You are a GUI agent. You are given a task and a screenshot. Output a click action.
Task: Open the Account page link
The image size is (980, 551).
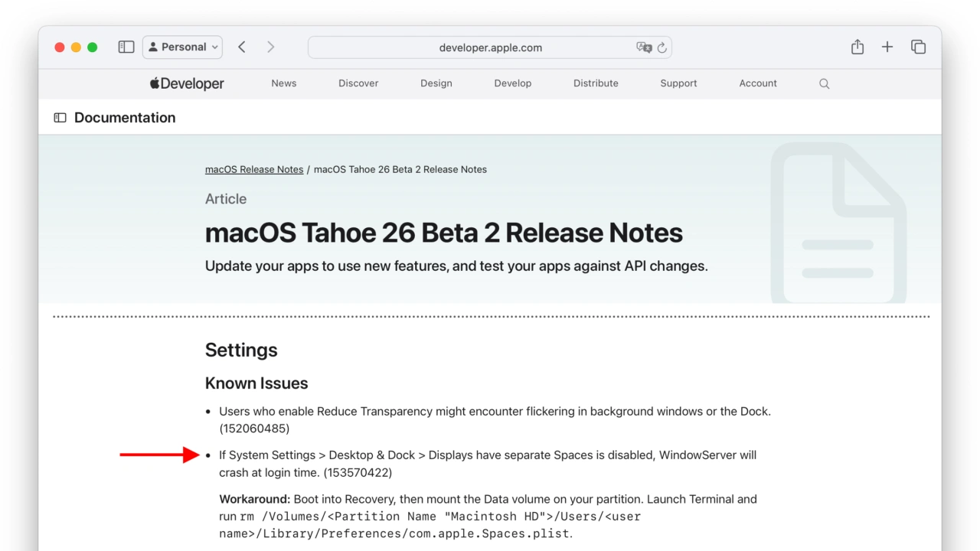(758, 83)
